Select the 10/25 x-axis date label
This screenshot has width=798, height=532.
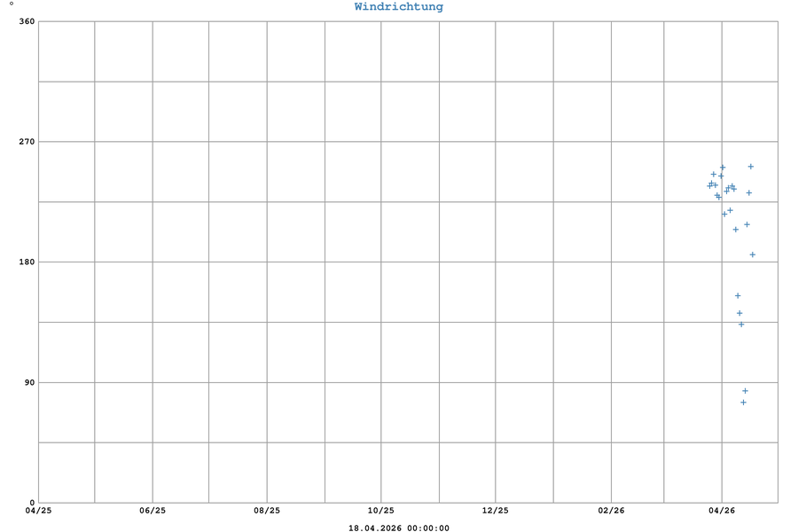click(x=380, y=511)
